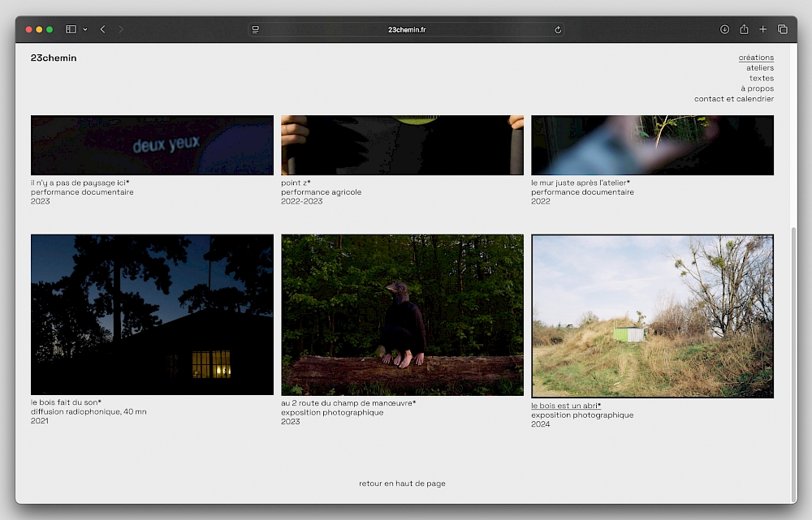Open the Safari downloads icon
Viewport: 812px width, 520px height.
[724, 29]
